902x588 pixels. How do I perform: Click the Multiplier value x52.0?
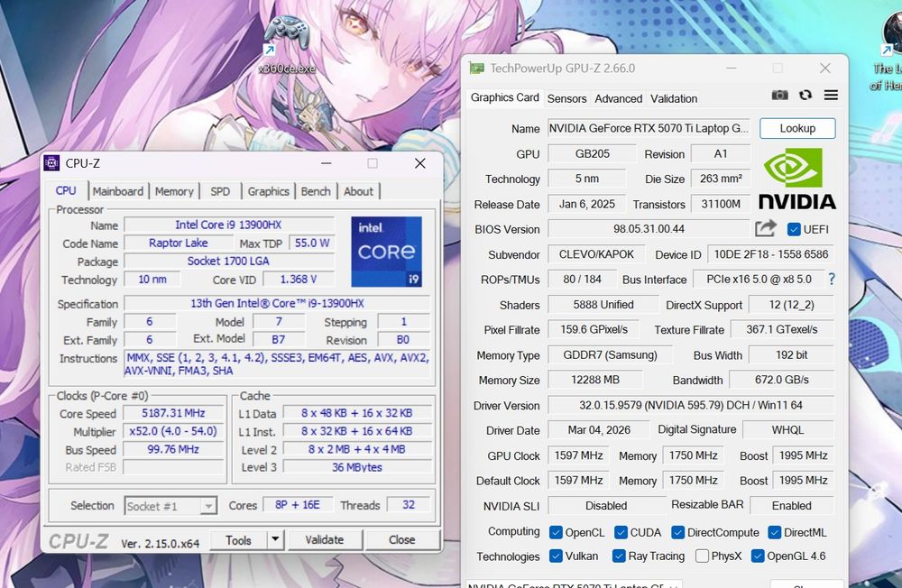coord(173,431)
